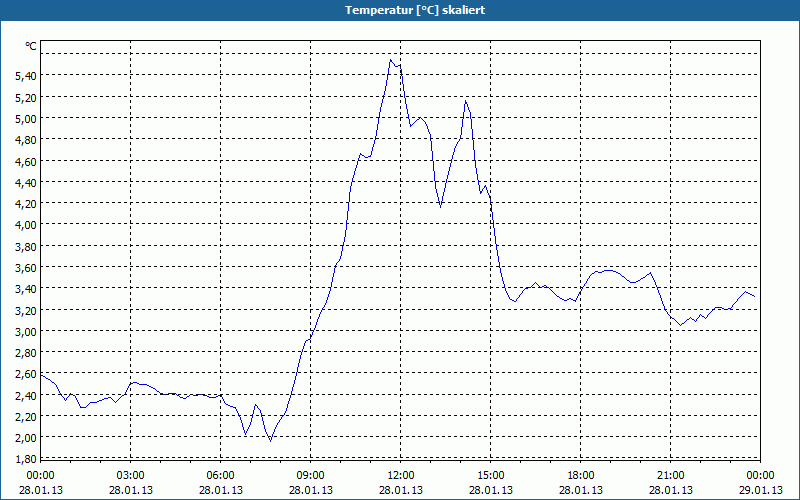Click the 28.01.13 date under 12:00

[401, 490]
